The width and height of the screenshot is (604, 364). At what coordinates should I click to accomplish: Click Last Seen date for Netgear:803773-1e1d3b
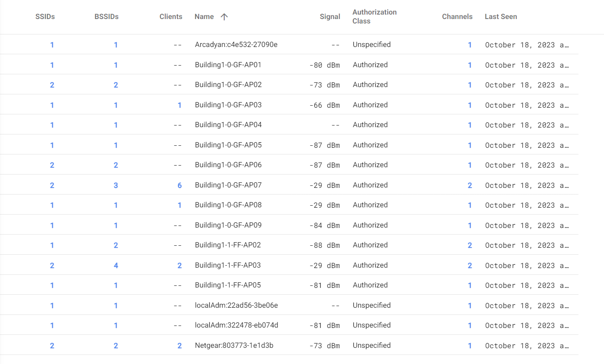(527, 346)
